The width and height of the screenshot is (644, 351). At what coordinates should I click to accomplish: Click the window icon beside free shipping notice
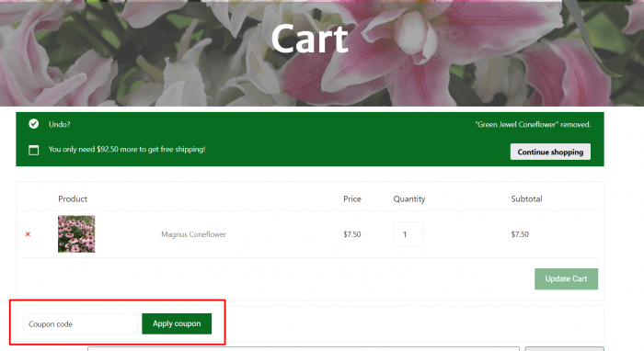[x=34, y=150]
